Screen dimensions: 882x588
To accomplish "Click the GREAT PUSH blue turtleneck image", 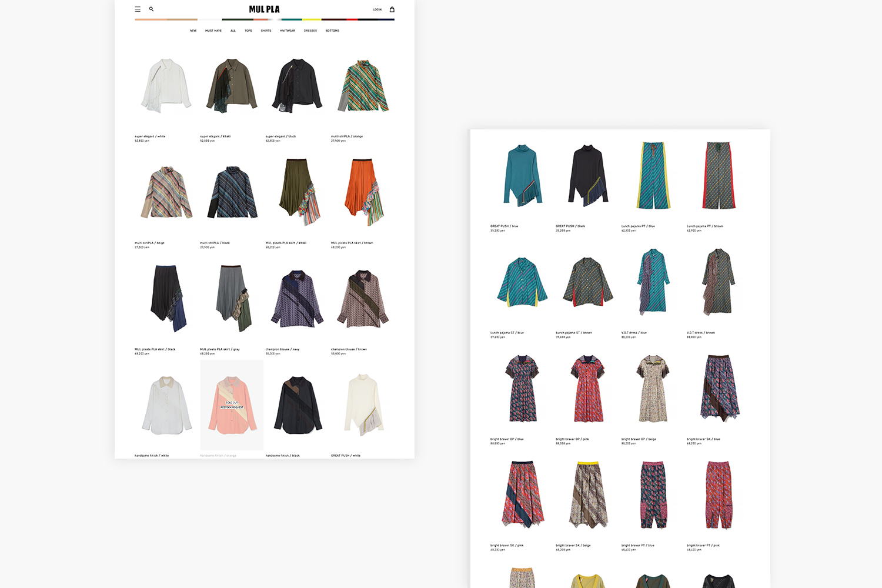I will [522, 175].
